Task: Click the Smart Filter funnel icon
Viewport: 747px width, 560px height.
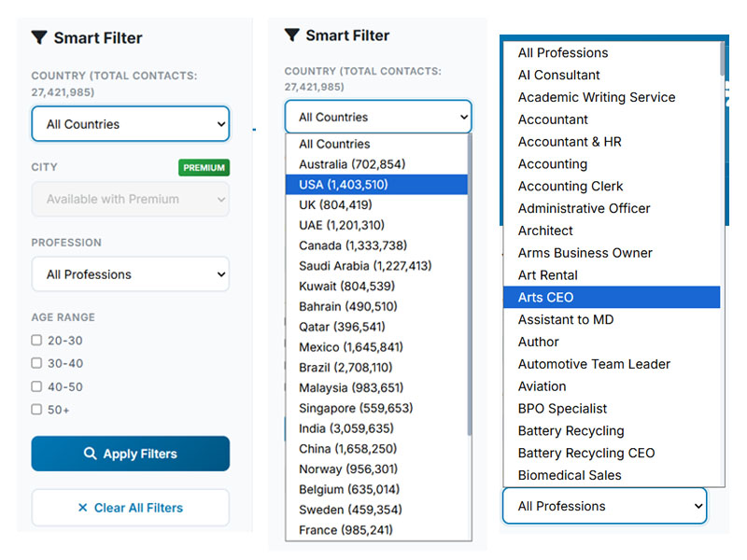Action: pos(38,38)
